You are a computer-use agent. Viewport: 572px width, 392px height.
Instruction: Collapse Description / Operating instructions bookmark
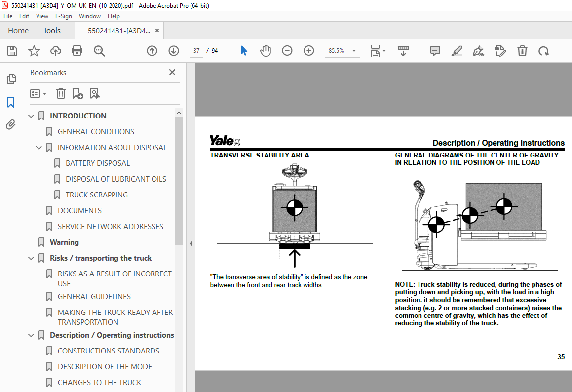click(x=32, y=335)
